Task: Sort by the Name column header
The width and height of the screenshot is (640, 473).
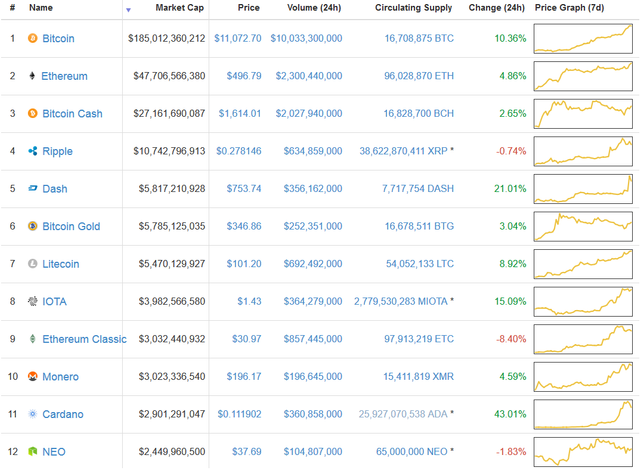Action: [41, 8]
